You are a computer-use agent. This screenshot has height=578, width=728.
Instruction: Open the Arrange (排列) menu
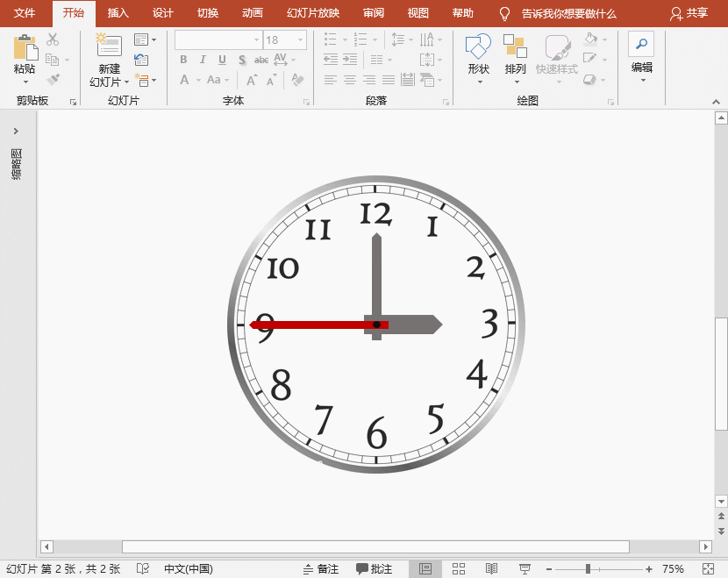pyautogui.click(x=515, y=47)
